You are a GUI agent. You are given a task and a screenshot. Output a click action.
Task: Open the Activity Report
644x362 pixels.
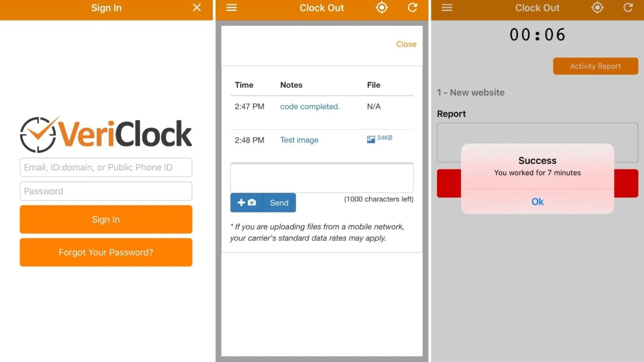(x=595, y=66)
